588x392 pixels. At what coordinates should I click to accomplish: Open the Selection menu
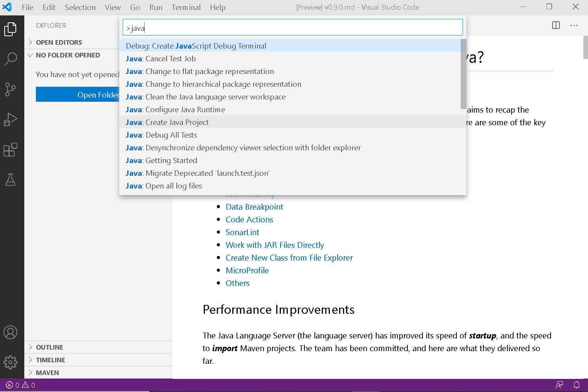point(80,7)
